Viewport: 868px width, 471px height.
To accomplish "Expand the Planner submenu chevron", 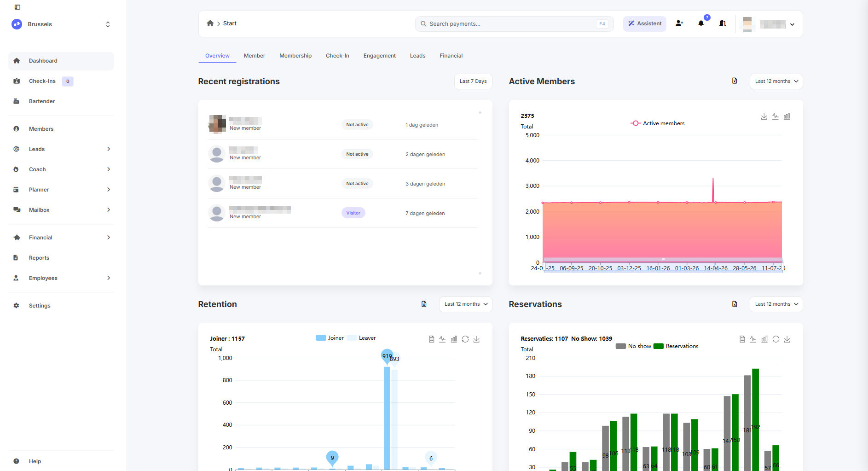I will (109, 190).
